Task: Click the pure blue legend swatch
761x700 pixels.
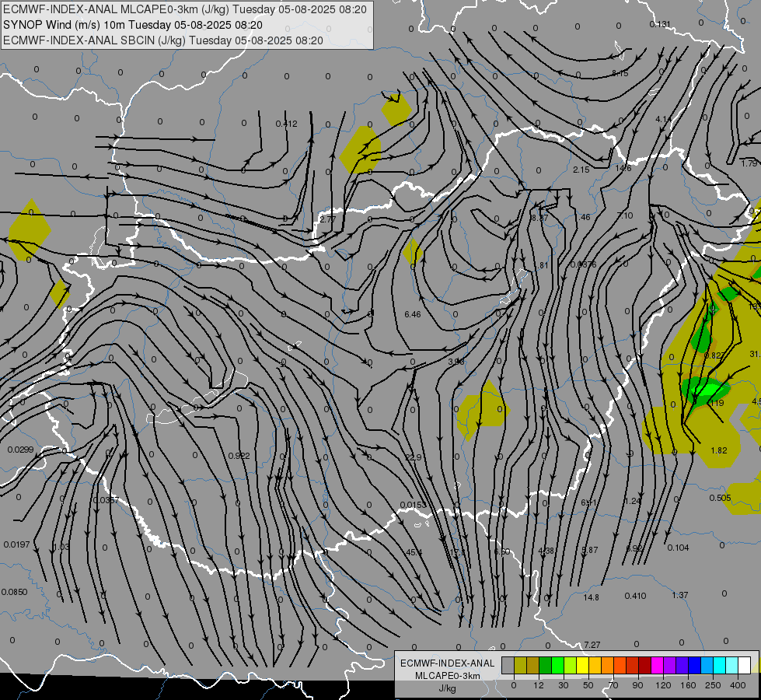Action: pos(694,666)
